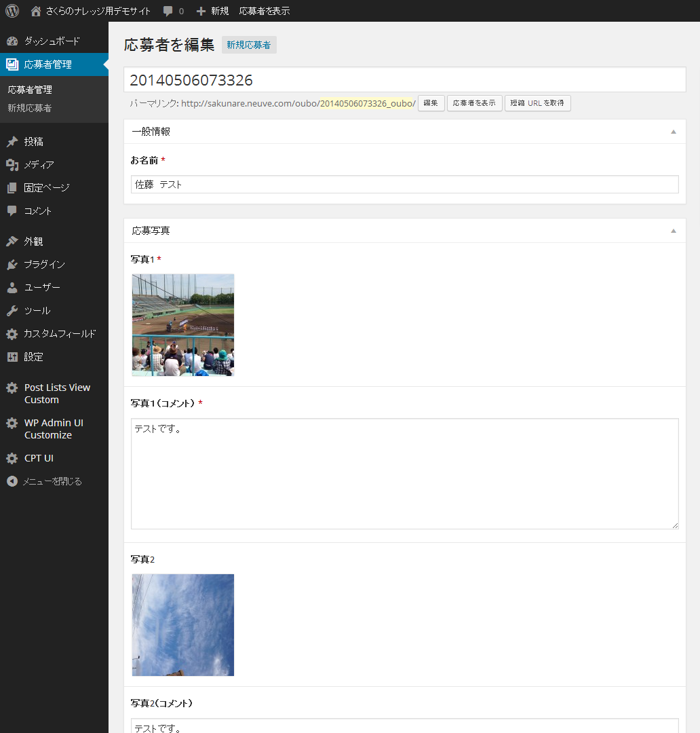Open 新規応募者 in the sidebar submenu
The width and height of the screenshot is (700, 733).
tap(30, 108)
